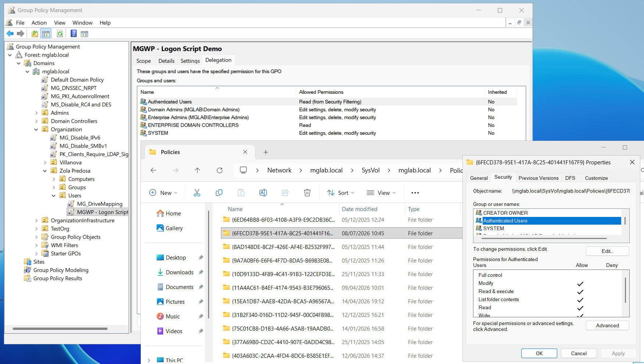The height and width of the screenshot is (364, 644).
Task: Click Explorer's Refresh icon beside address bar
Action: pos(220,170)
